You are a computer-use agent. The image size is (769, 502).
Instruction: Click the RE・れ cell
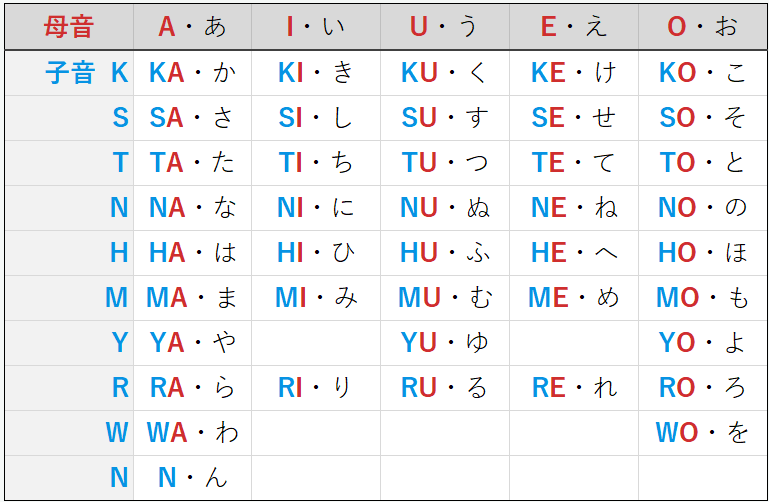[x=574, y=388]
